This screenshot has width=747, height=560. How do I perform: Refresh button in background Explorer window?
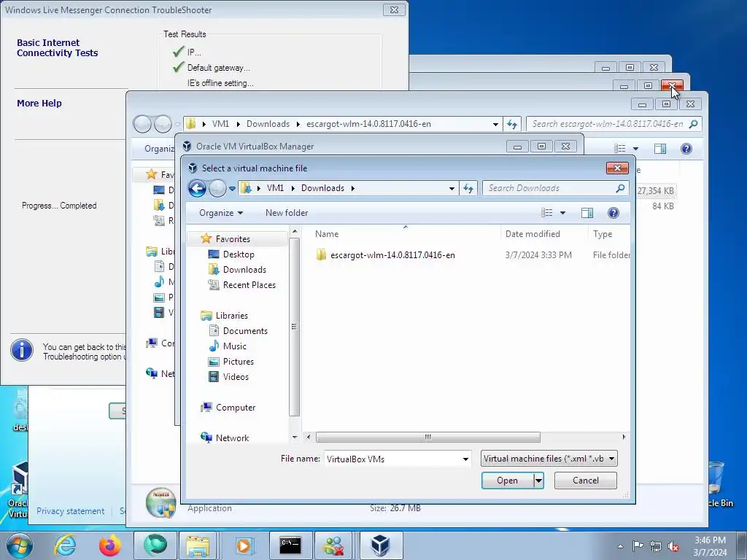pyautogui.click(x=512, y=124)
